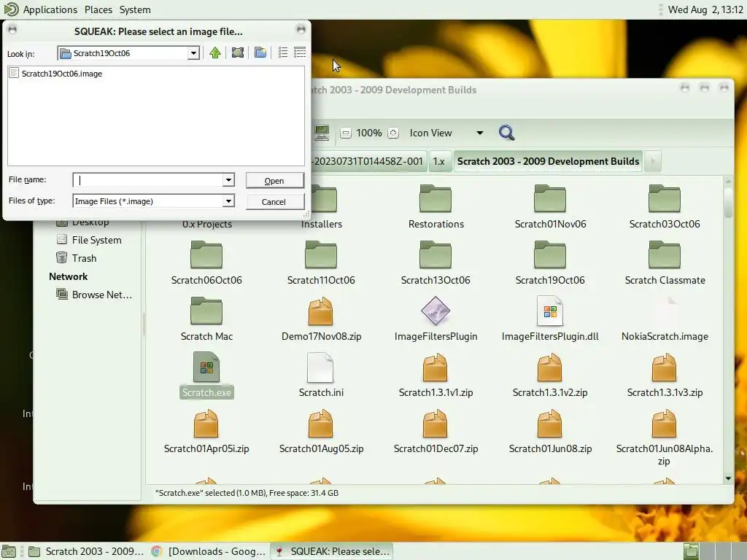Select Scratch01Jun08Alpha.zip archive
The image size is (747, 560).
pos(665,438)
